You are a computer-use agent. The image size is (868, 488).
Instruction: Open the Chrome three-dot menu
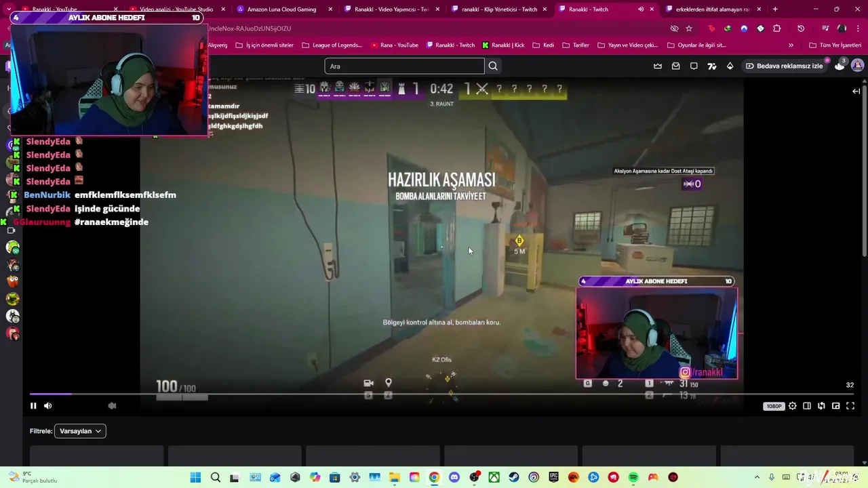click(858, 28)
